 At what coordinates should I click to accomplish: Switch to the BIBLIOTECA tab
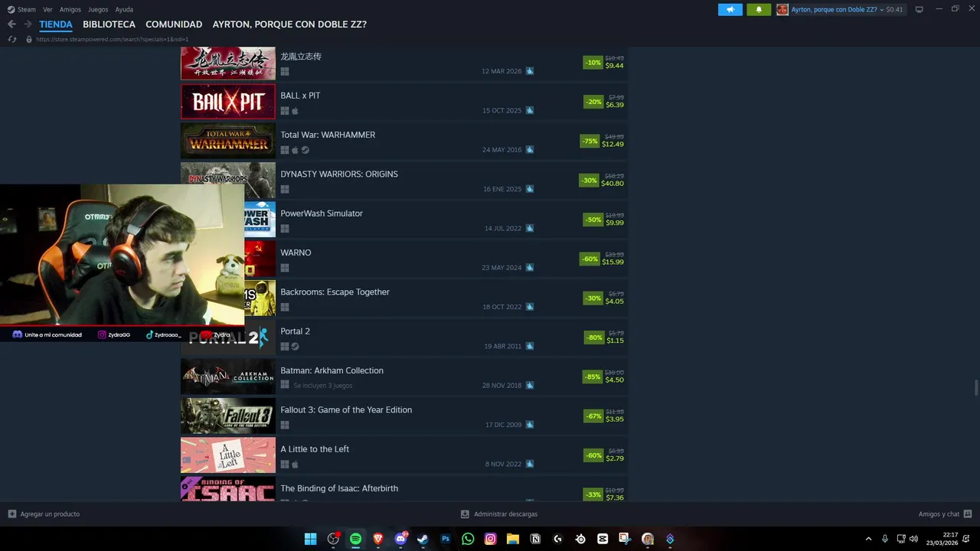click(x=109, y=24)
